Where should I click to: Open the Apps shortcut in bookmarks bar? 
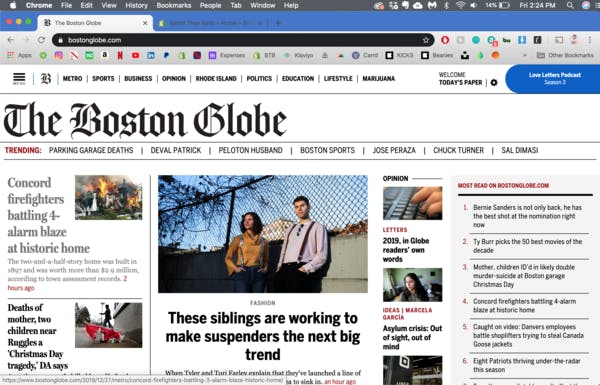(x=20, y=55)
